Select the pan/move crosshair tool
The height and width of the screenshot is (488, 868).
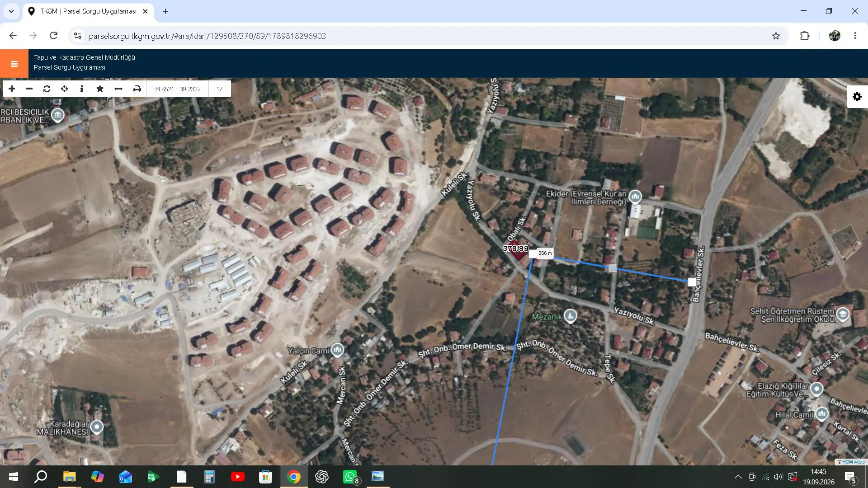(65, 89)
